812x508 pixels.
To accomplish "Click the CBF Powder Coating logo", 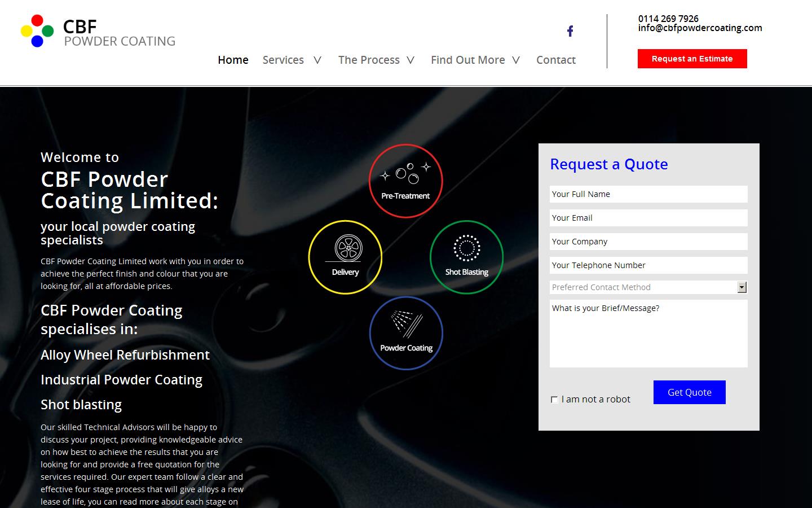I will [x=97, y=31].
